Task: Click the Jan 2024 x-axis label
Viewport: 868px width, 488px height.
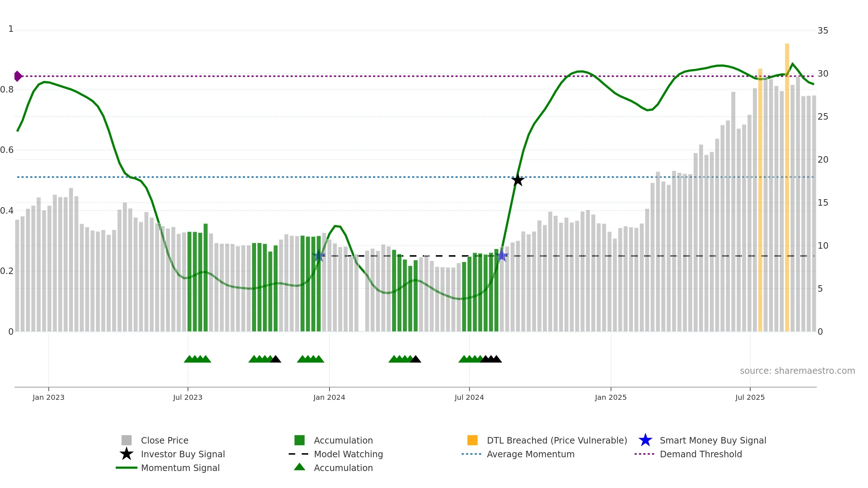Action: (x=329, y=398)
